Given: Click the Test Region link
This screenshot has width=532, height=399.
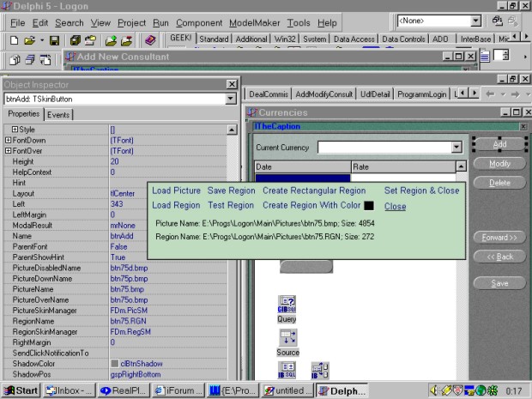Looking at the screenshot, I should [231, 205].
